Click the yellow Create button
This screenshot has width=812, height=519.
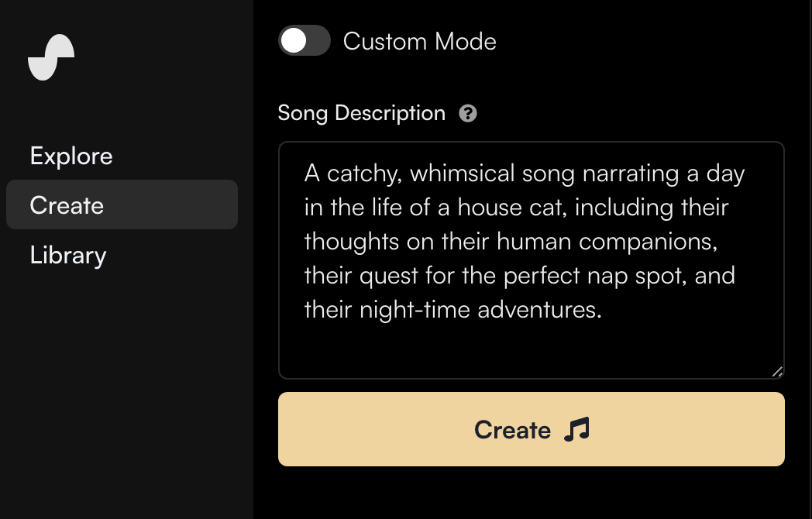(x=532, y=429)
